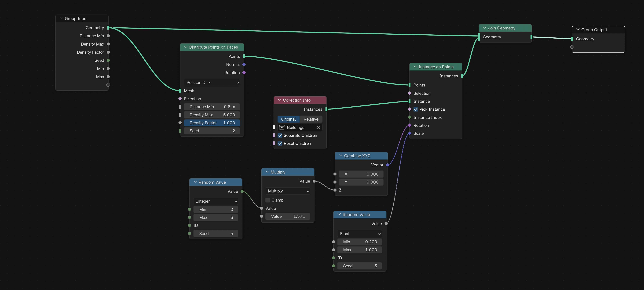Click the Density Factor 1.000 field
The width and height of the screenshot is (644, 290).
pos(212,123)
